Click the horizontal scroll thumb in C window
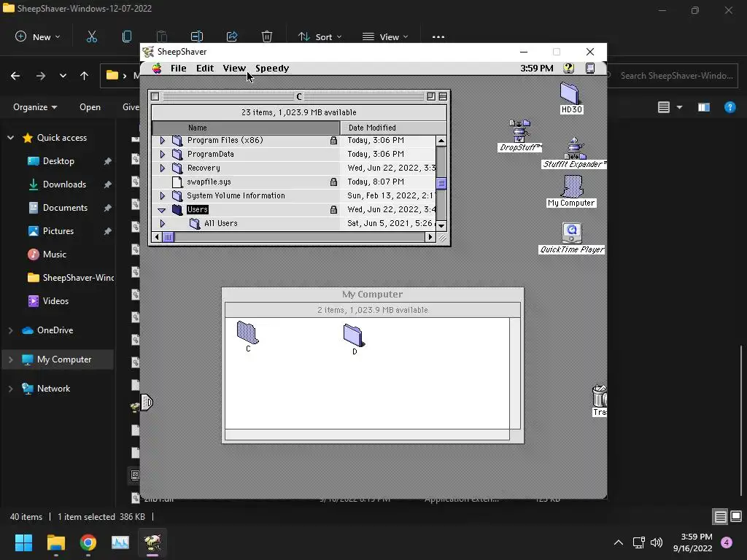 coord(169,237)
